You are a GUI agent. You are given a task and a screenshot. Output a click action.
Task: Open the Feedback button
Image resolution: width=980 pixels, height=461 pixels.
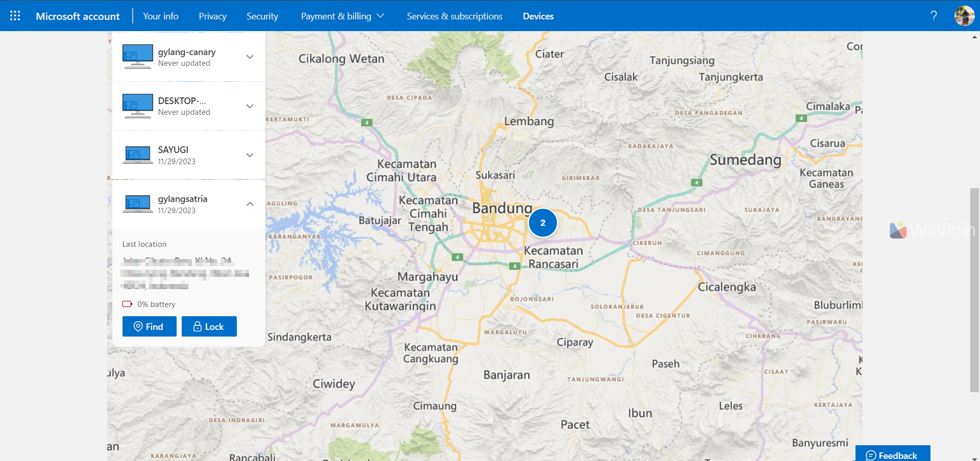[x=892, y=455]
